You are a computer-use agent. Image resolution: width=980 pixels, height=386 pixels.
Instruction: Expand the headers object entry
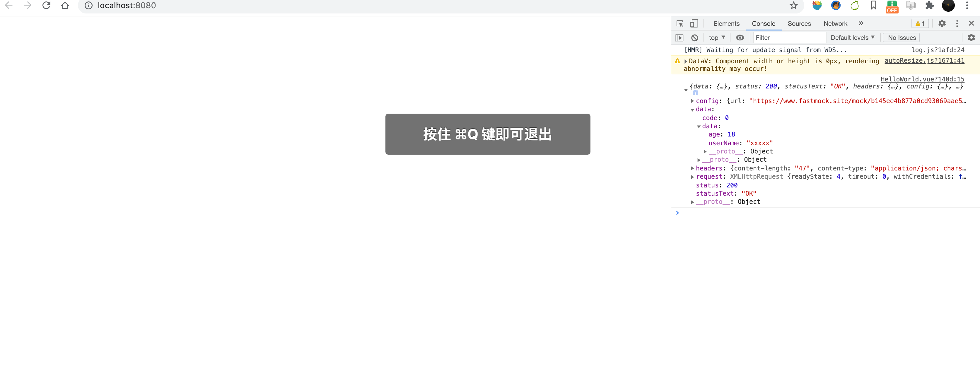click(x=692, y=168)
